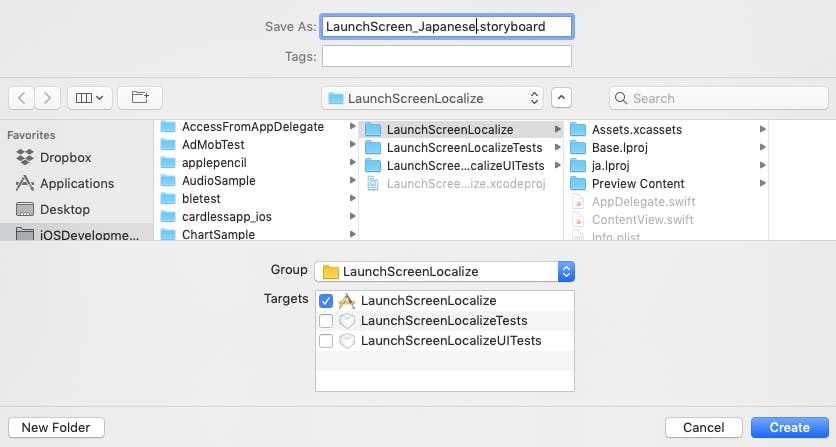Click the LaunchScreenLocalizeTests target shield icon

347,321
